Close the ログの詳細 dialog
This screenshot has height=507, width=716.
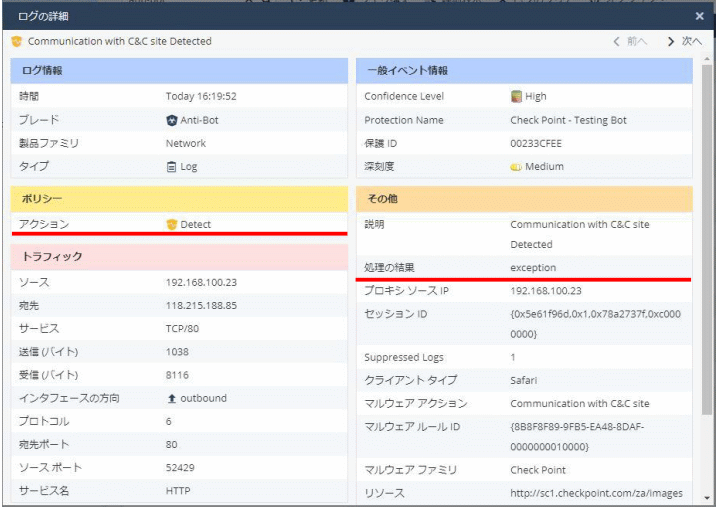click(x=699, y=16)
